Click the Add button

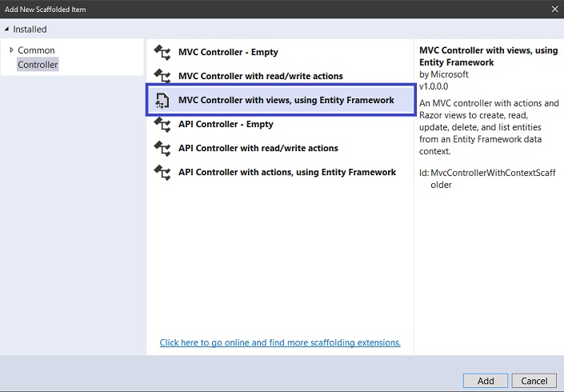pos(486,381)
